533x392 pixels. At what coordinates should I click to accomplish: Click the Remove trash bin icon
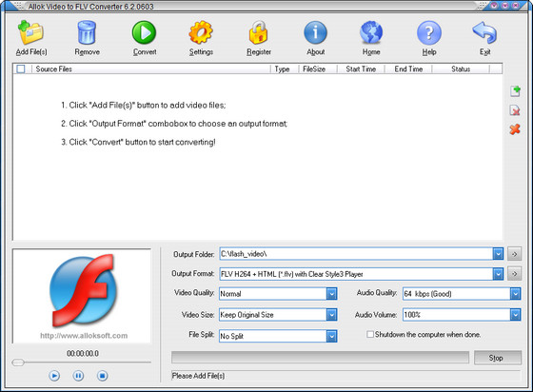(87, 32)
